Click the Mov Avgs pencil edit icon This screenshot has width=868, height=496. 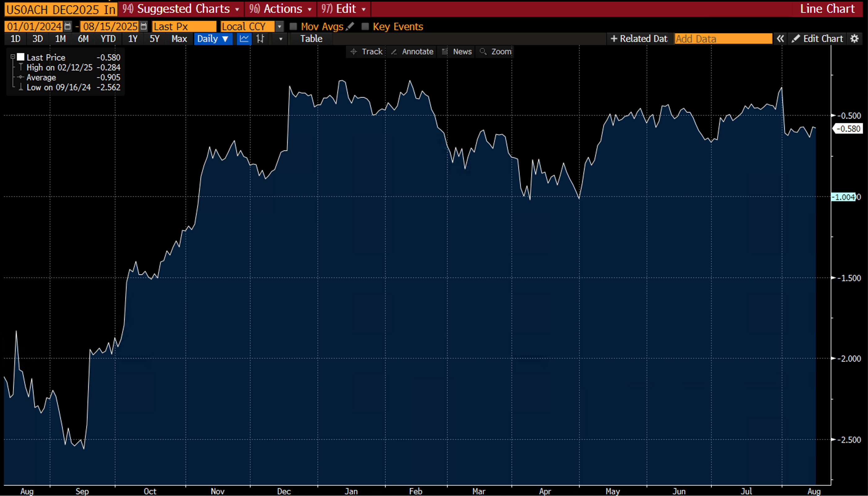coord(350,26)
